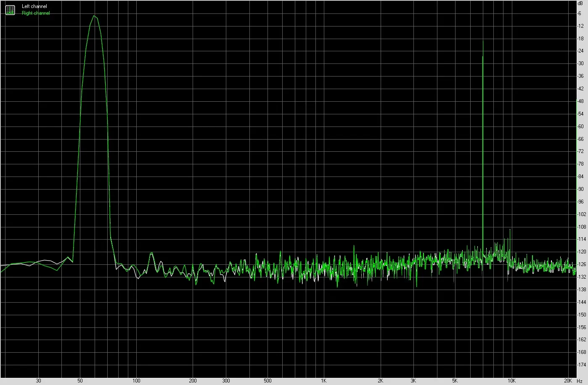Image resolution: width=588 pixels, height=385 pixels.
Task: Click the "-114" dB scale value
Action: pos(582,239)
